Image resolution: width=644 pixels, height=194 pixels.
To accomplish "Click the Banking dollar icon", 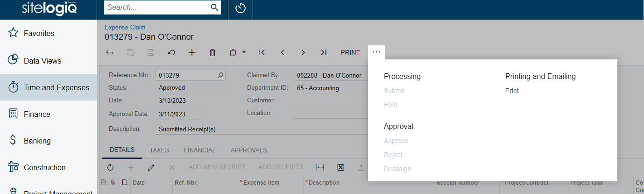I will tap(14, 140).
